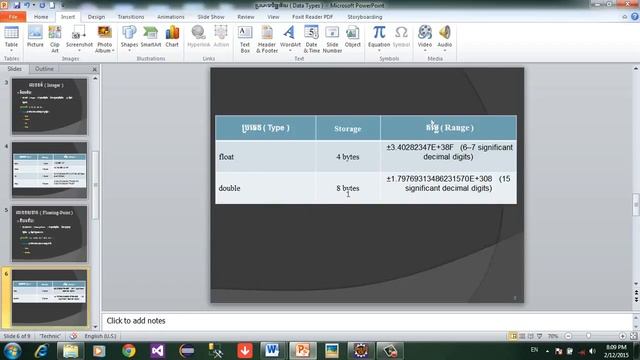
Task: Insert a Chart
Action: click(x=172, y=36)
